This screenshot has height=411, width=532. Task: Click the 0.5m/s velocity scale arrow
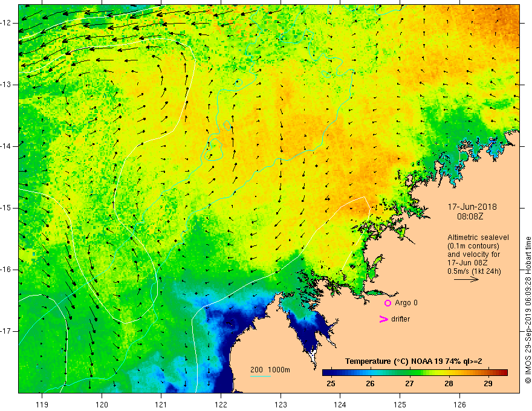(x=466, y=279)
